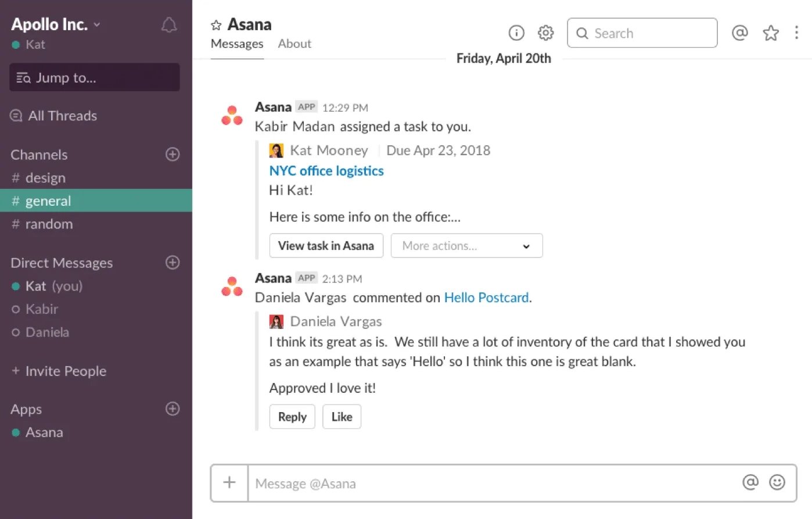Click the emoji picker in the message box
Viewport: 812px width, 519px height.
(778, 482)
